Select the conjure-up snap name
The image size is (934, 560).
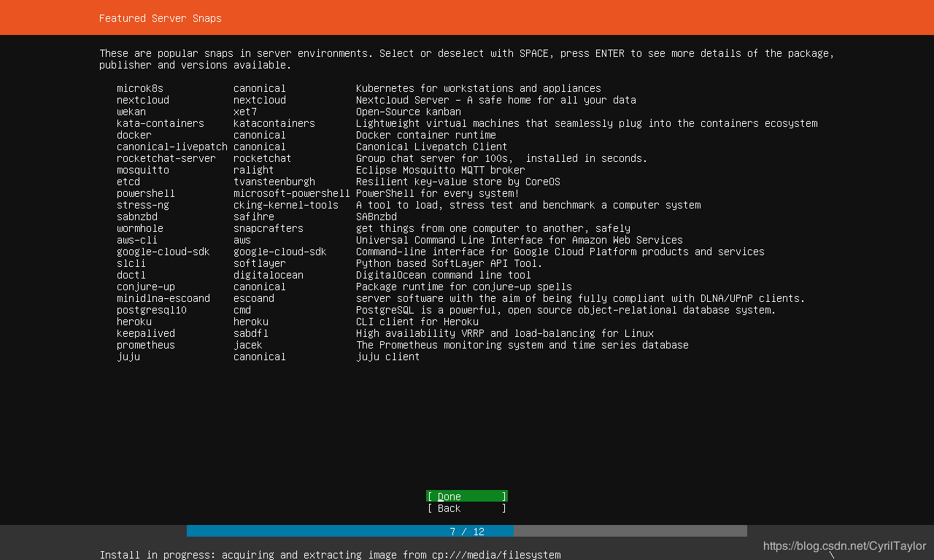pos(146,287)
